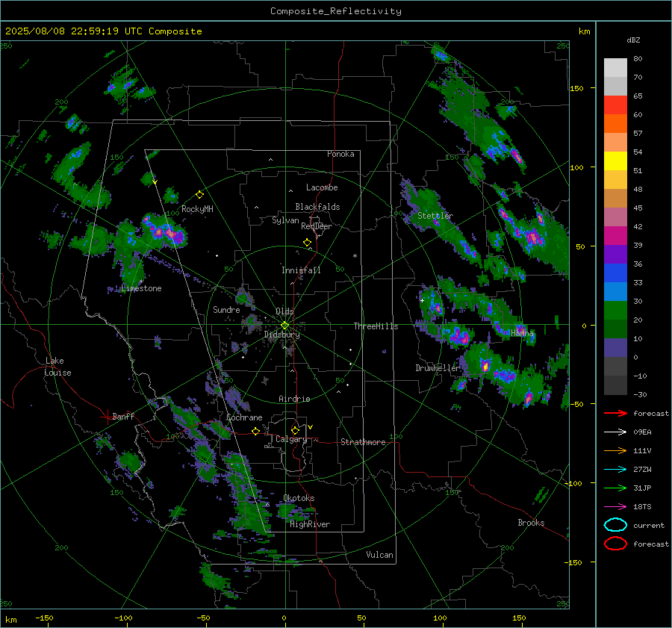Click the magenta 18TS arrow icon

(615, 507)
